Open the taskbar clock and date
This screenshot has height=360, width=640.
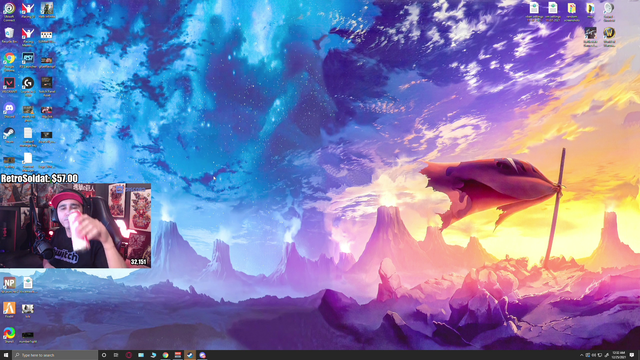pos(618,355)
